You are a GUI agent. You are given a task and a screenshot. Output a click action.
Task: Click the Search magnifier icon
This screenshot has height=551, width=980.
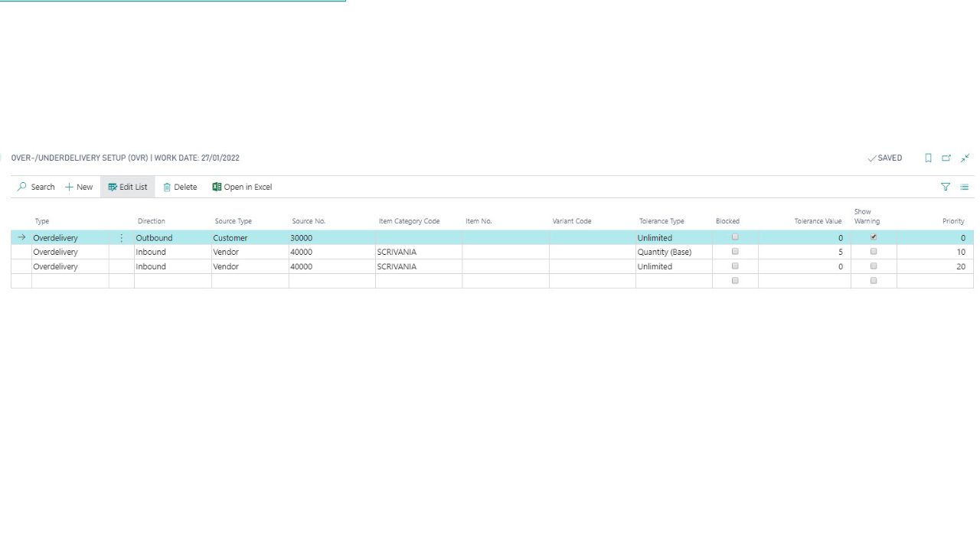23,187
